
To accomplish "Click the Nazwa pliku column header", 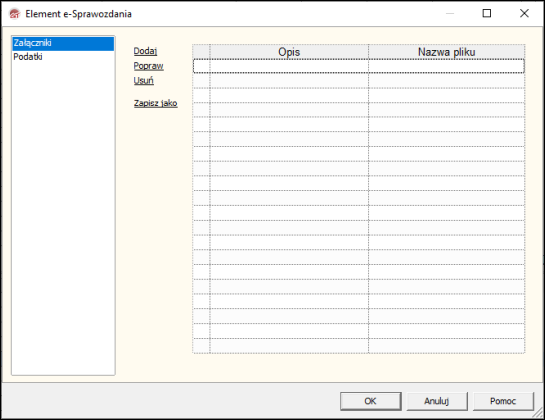I will 447,52.
